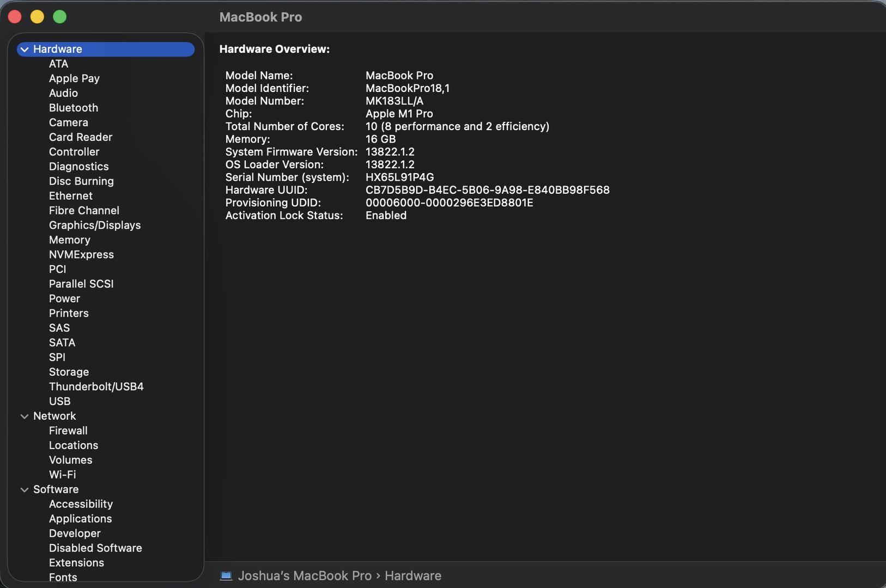This screenshot has width=886, height=588.
Task: Select Thunderbolt/USB4 in sidebar
Action: tap(96, 387)
